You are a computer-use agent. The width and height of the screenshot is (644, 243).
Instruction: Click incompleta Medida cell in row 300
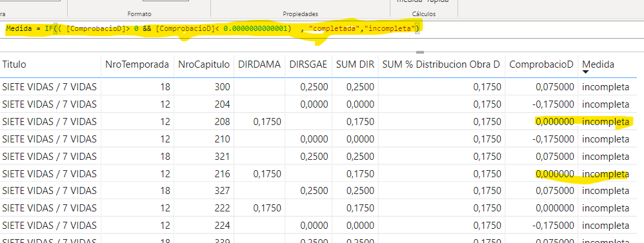pyautogui.click(x=605, y=87)
